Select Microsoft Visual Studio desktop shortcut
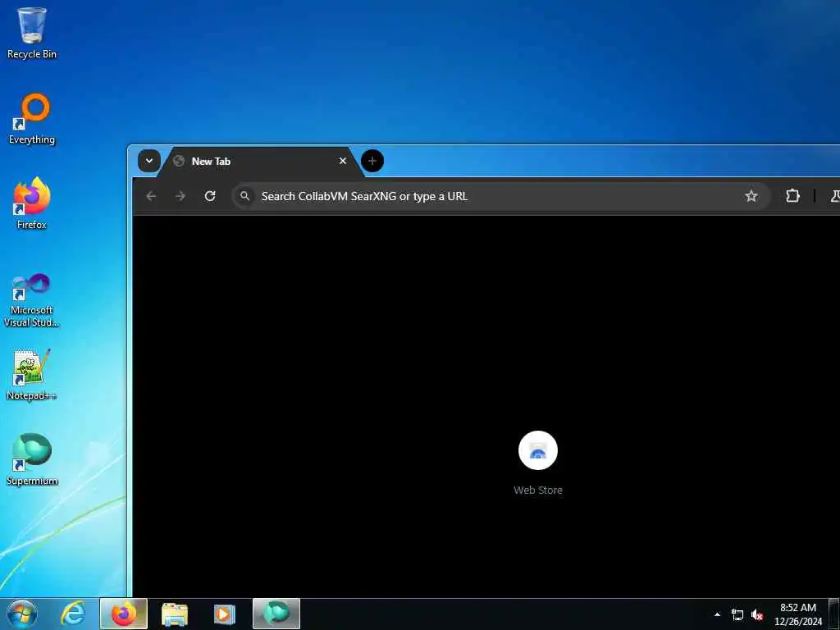Viewport: 840px width, 630px height. (x=32, y=300)
